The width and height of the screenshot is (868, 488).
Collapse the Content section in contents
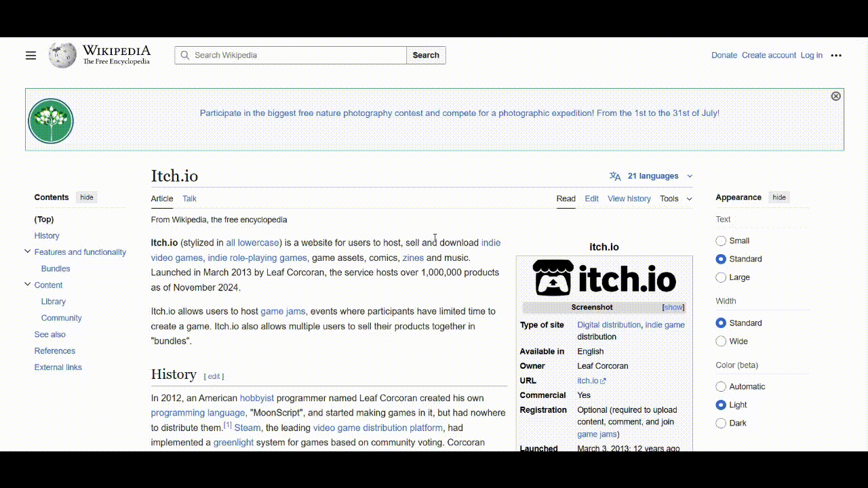pos(27,285)
